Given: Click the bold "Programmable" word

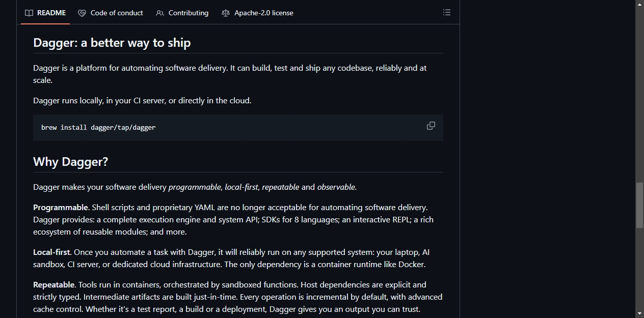Looking at the screenshot, I should point(61,208).
